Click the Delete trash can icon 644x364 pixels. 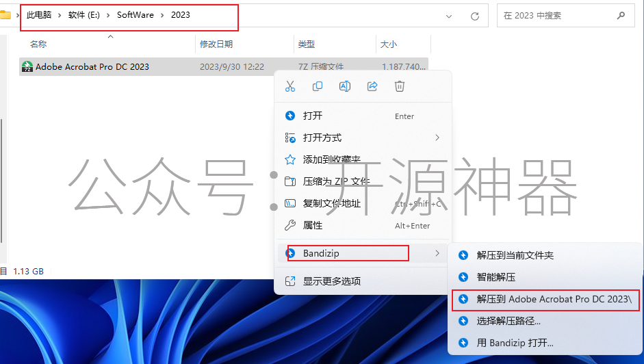click(x=400, y=86)
